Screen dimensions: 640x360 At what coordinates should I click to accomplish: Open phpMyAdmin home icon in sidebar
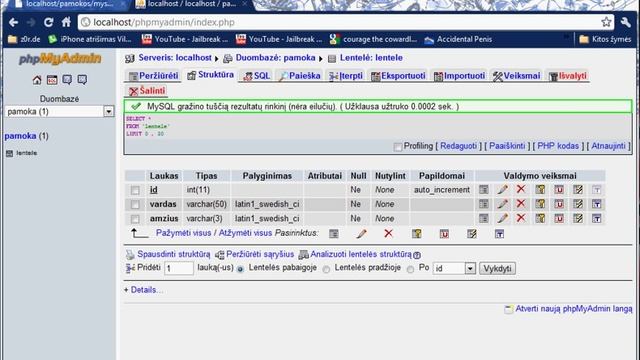37,80
